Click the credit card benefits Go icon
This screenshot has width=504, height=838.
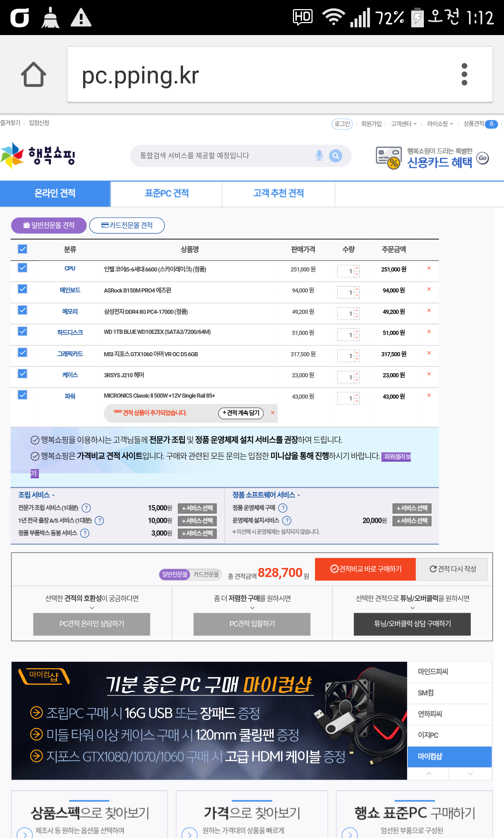point(483,158)
